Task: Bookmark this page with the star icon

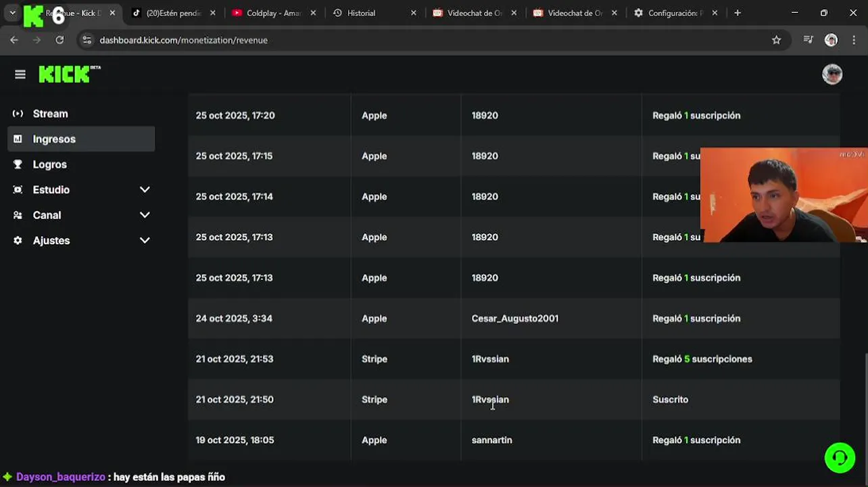Action: pyautogui.click(x=776, y=40)
